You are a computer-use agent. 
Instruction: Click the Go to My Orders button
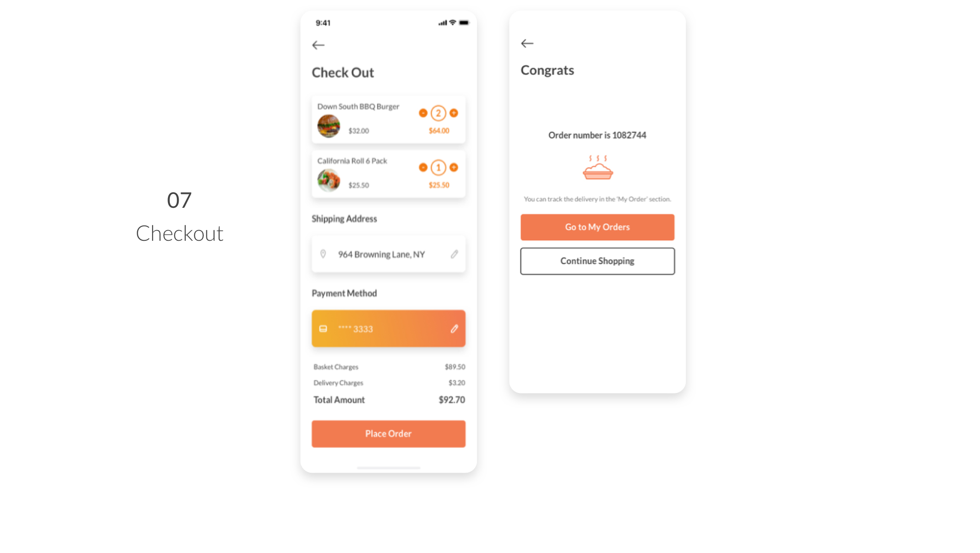point(597,227)
